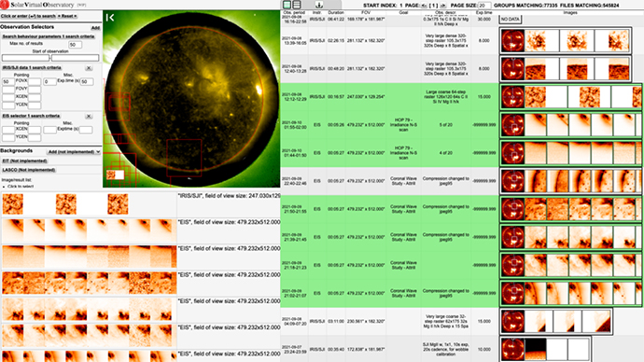Switch to the grid view icon
Viewport: 644px width, 362px height.
click(287, 5)
